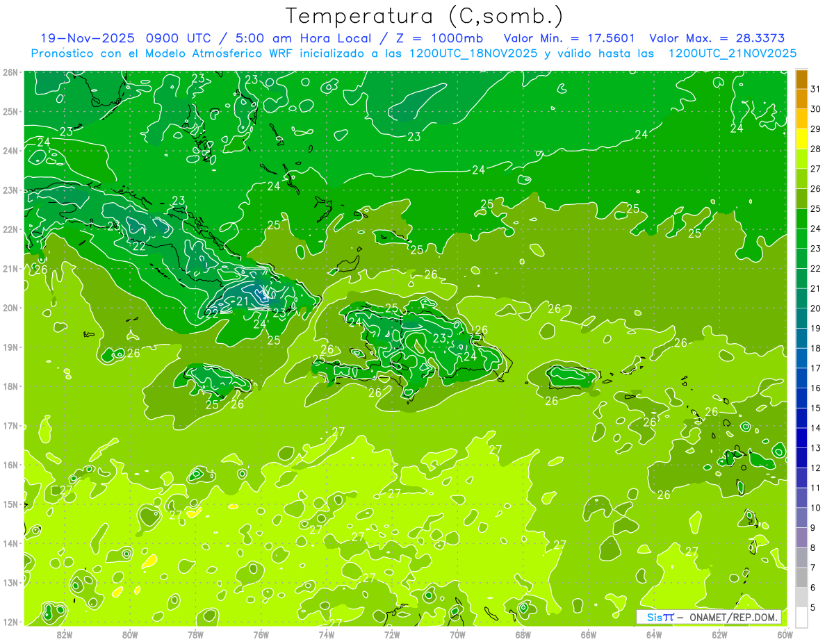Click color scale label "20"
The image size is (834, 644).
[816, 308]
